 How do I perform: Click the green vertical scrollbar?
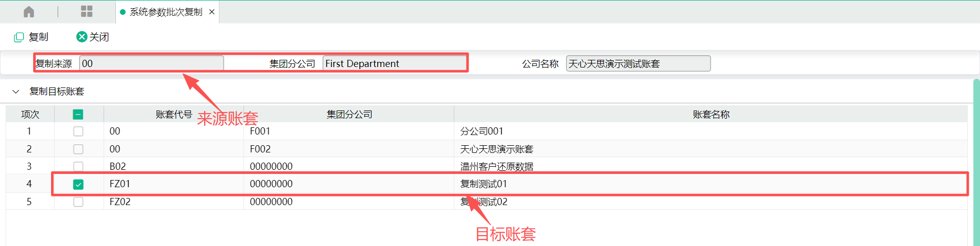(976, 162)
